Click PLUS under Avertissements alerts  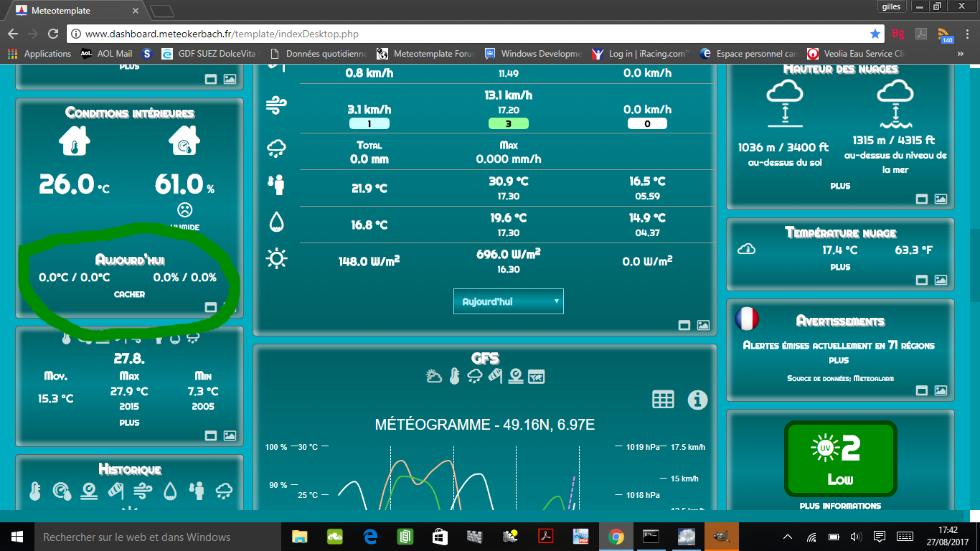coord(839,360)
